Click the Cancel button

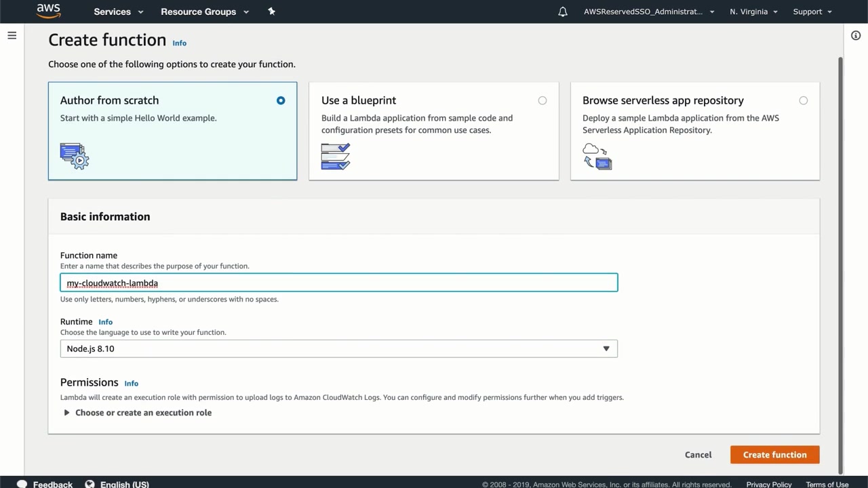click(698, 455)
